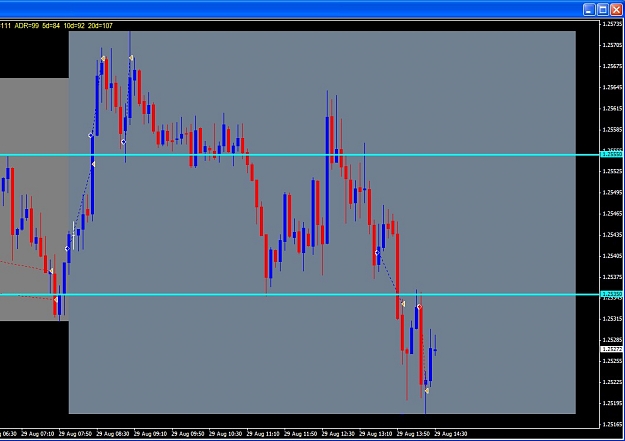This screenshot has width=625, height=441.
Task: Click the 1.25645 price scale label
Action: point(612,87)
